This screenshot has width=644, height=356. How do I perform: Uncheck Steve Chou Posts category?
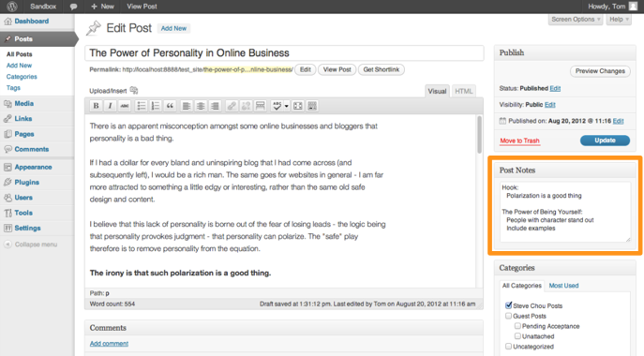point(508,305)
